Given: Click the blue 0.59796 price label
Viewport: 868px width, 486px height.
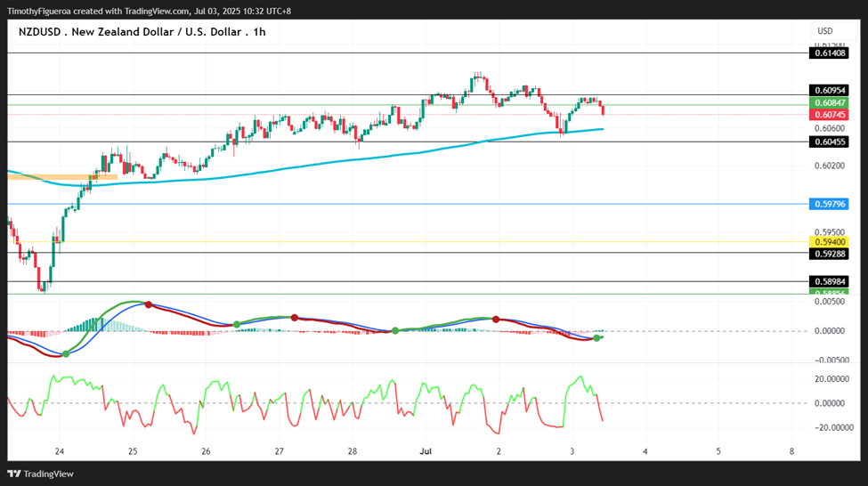Looking at the screenshot, I should [x=829, y=204].
